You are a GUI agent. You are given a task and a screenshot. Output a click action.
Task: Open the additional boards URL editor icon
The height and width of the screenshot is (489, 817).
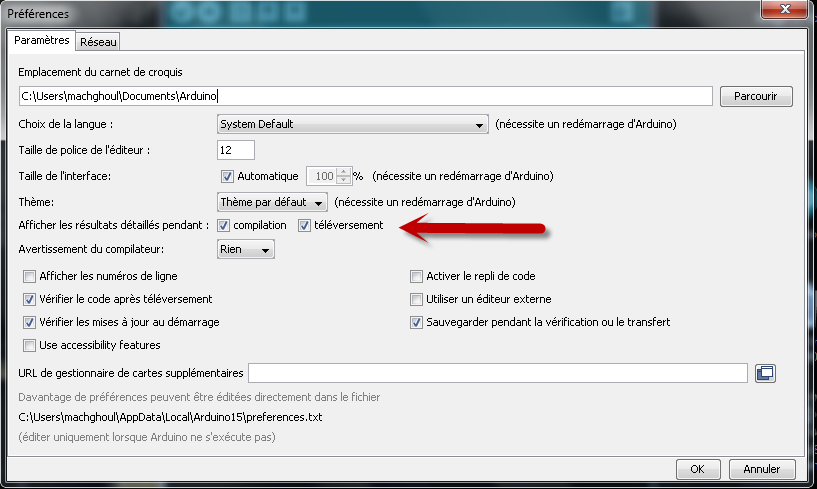pos(766,373)
